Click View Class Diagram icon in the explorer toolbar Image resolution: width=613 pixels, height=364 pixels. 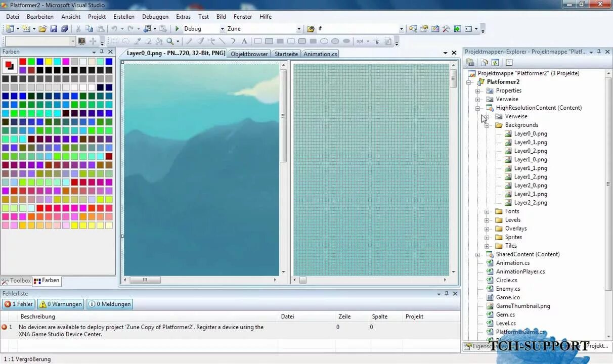509,63
